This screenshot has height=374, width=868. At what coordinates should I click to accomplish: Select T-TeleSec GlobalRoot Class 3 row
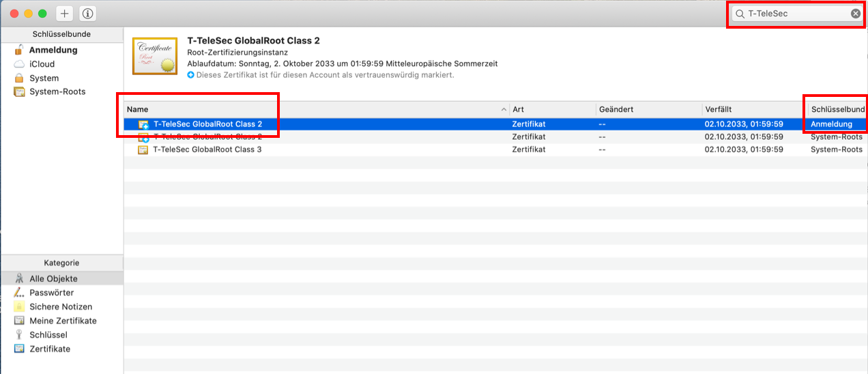(495, 149)
